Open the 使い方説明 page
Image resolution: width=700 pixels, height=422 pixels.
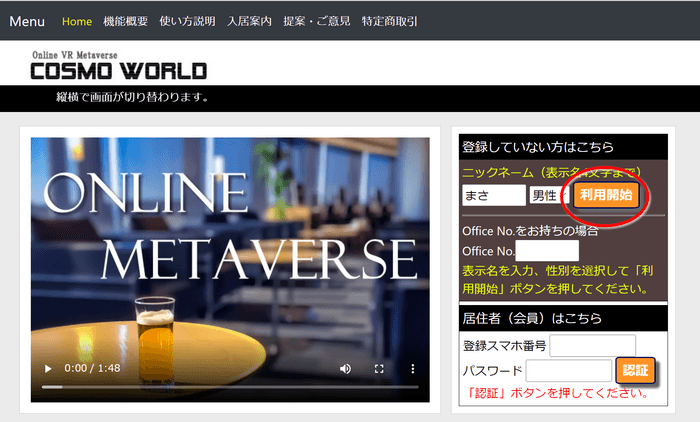187,21
